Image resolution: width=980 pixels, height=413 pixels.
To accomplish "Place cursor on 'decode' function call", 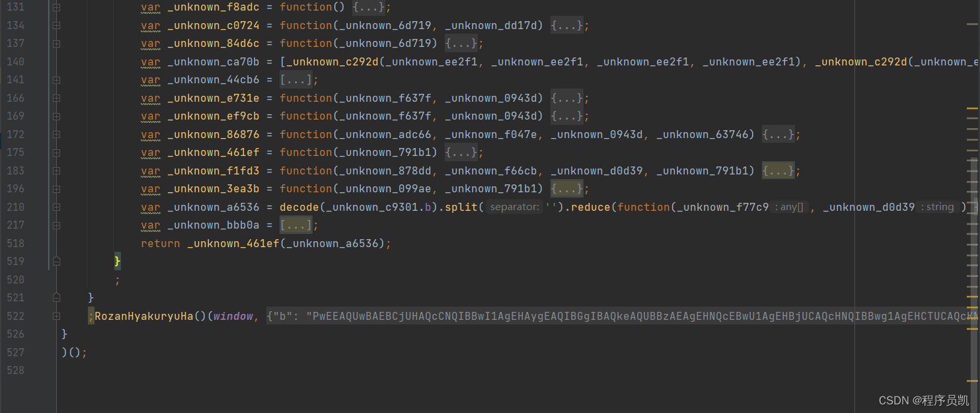I will (299, 207).
